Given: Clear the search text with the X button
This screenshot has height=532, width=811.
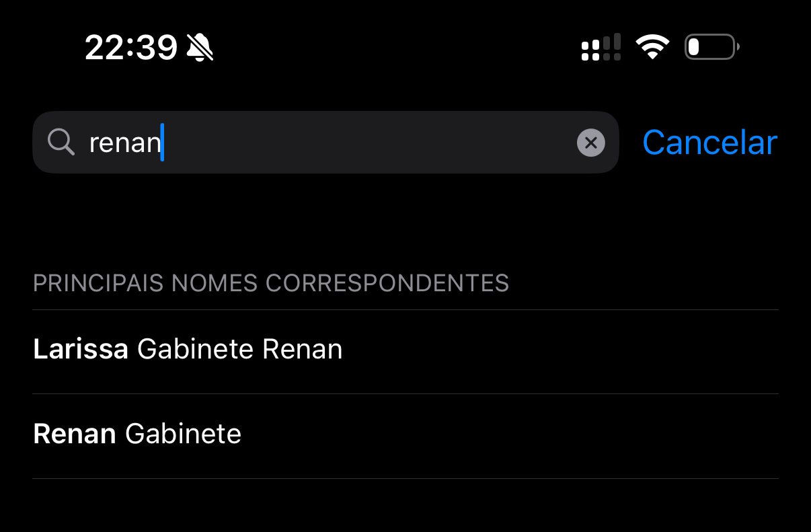Looking at the screenshot, I should 590,143.
